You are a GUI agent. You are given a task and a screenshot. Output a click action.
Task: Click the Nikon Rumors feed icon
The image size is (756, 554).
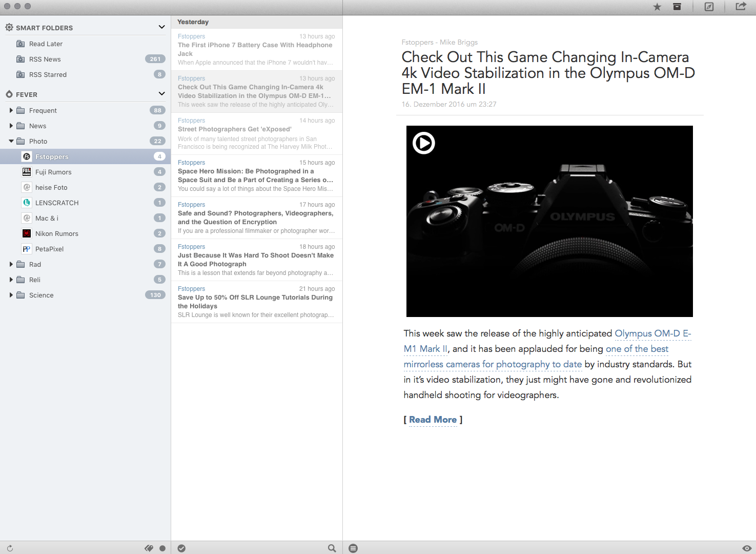pos(27,233)
